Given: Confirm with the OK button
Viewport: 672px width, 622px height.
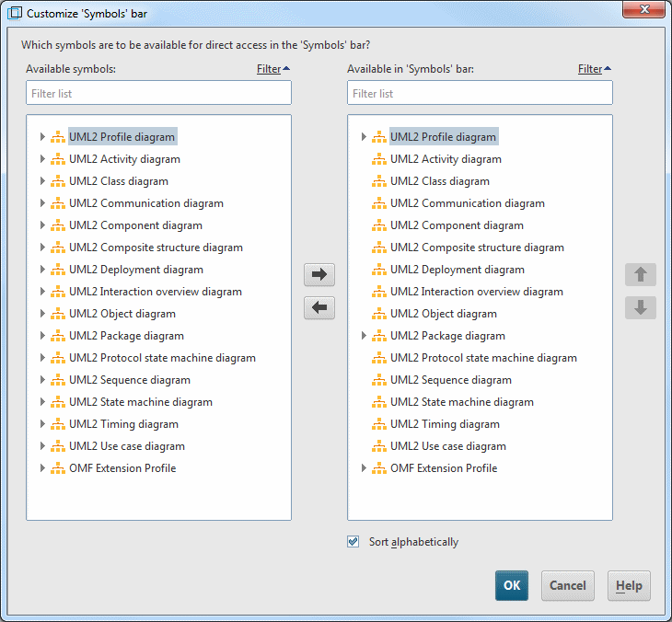Looking at the screenshot, I should pos(512,585).
